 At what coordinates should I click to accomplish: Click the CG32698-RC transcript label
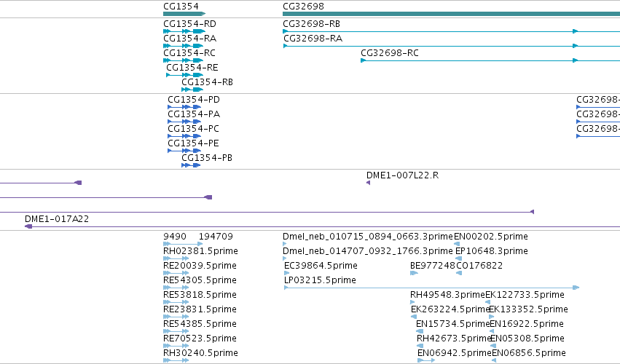[x=390, y=53]
